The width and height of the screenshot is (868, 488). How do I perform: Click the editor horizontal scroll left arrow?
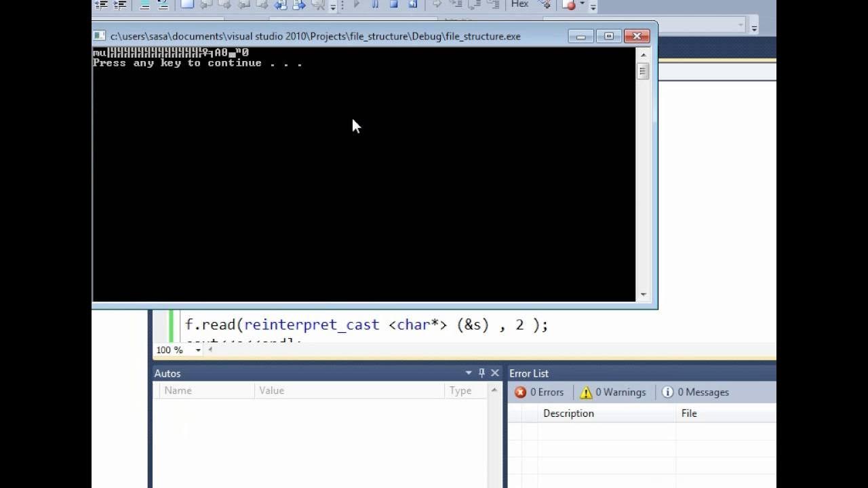(210, 350)
